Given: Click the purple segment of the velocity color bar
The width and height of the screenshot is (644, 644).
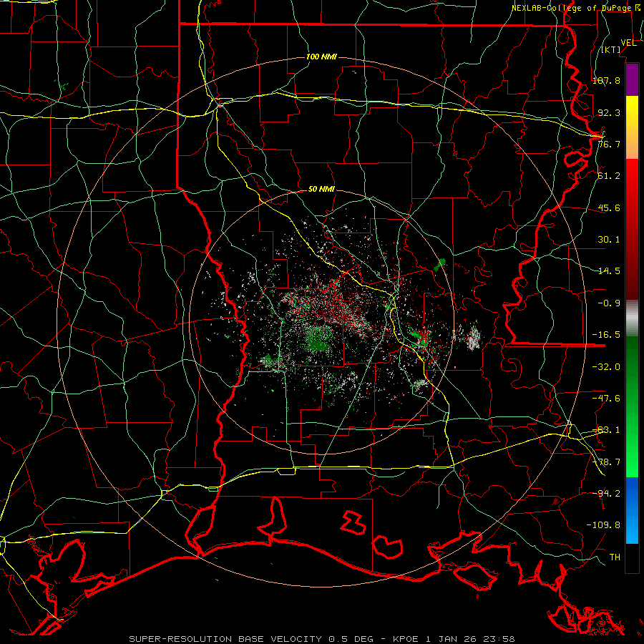Looking at the screenshot, I should pyautogui.click(x=632, y=80).
